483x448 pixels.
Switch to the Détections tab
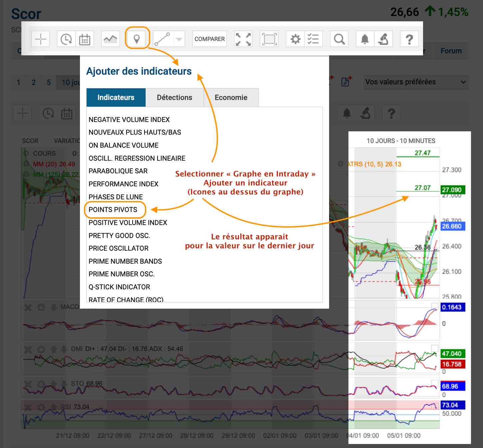[175, 97]
